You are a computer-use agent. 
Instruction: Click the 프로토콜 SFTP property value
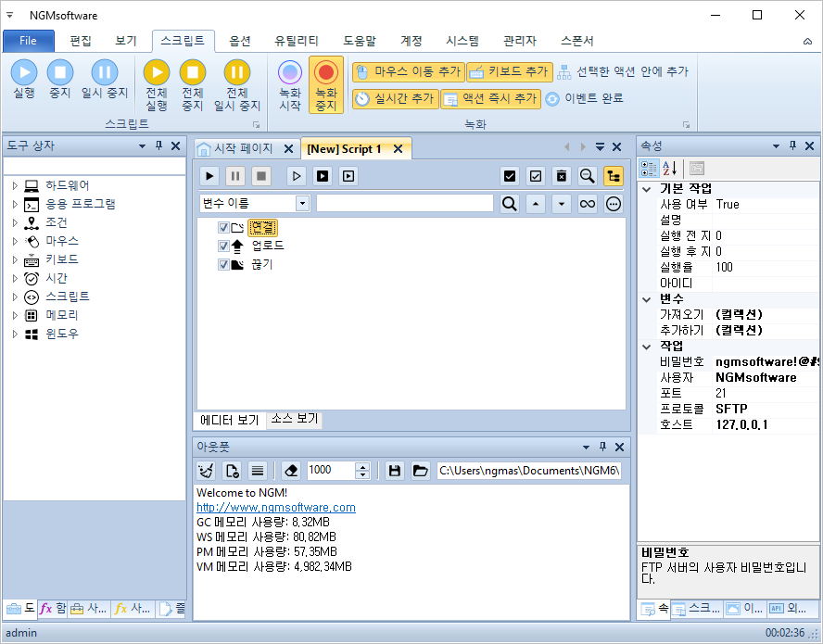766,409
